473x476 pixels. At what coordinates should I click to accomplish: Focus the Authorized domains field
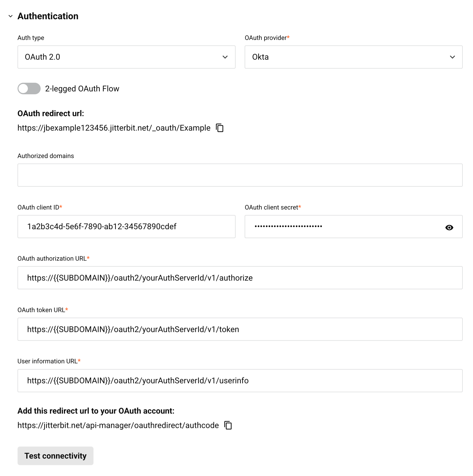(x=240, y=175)
